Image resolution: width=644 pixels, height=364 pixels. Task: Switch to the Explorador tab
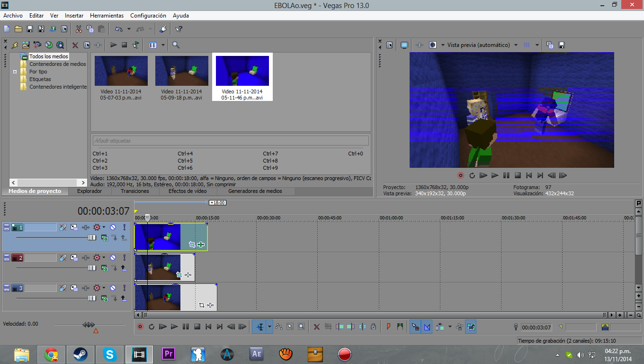89,191
